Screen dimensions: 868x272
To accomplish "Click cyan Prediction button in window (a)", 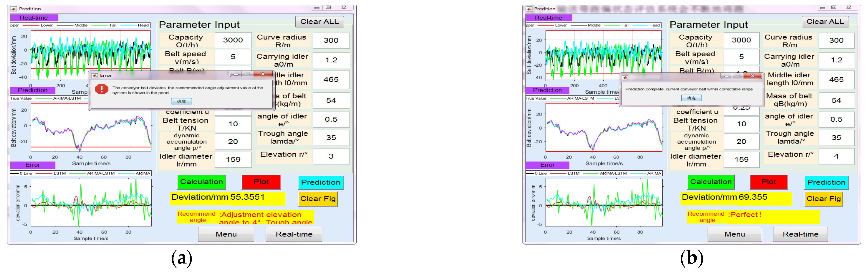I will coord(320,182).
